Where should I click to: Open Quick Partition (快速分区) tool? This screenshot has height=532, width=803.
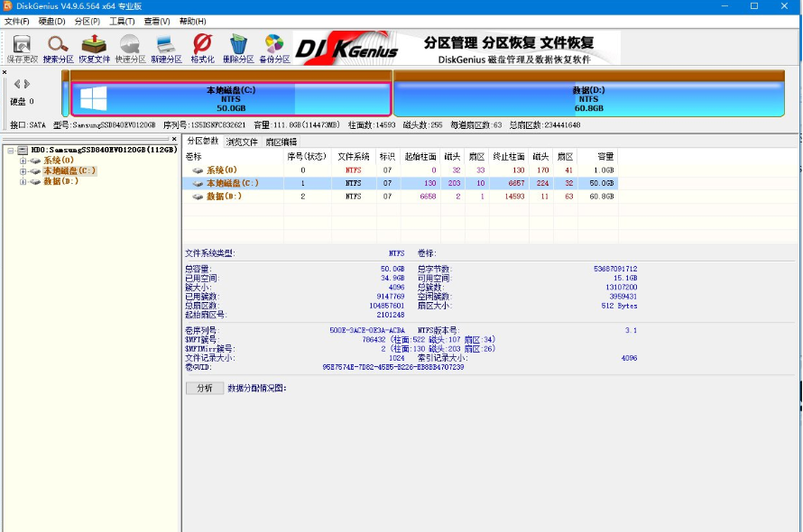coord(130,49)
